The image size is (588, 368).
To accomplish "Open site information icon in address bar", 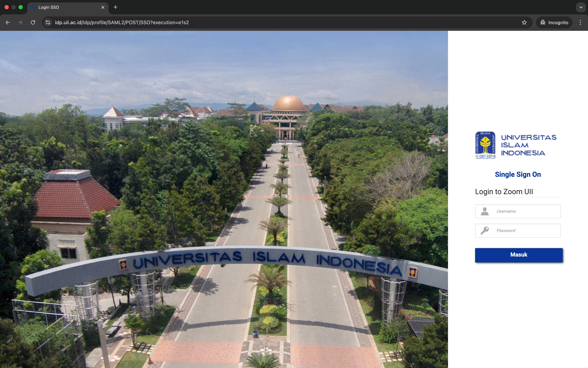I will tap(48, 22).
